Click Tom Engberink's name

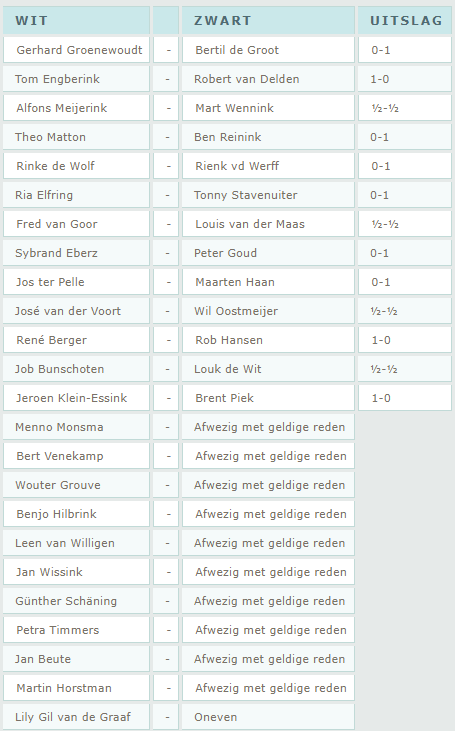[x=57, y=79]
